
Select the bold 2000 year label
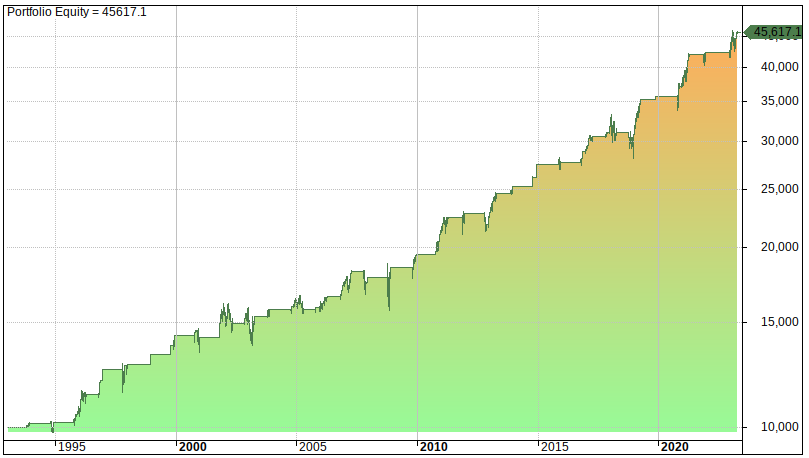pos(192,447)
